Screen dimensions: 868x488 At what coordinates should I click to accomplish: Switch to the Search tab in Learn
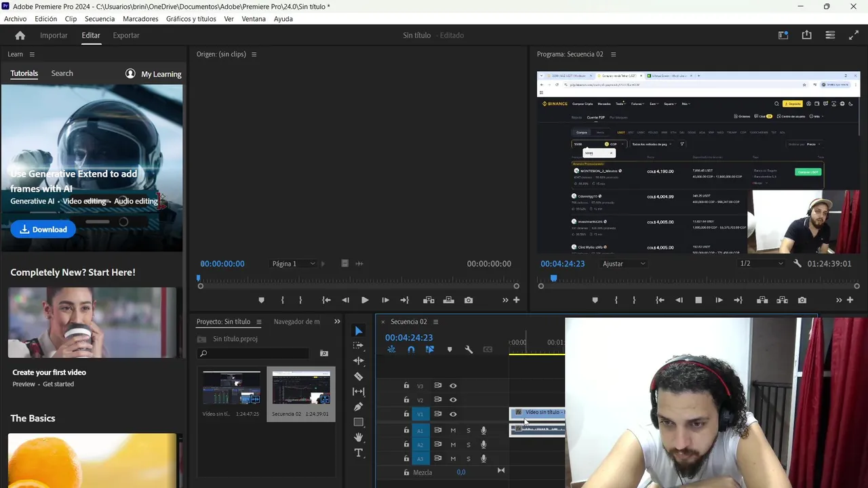tap(62, 73)
